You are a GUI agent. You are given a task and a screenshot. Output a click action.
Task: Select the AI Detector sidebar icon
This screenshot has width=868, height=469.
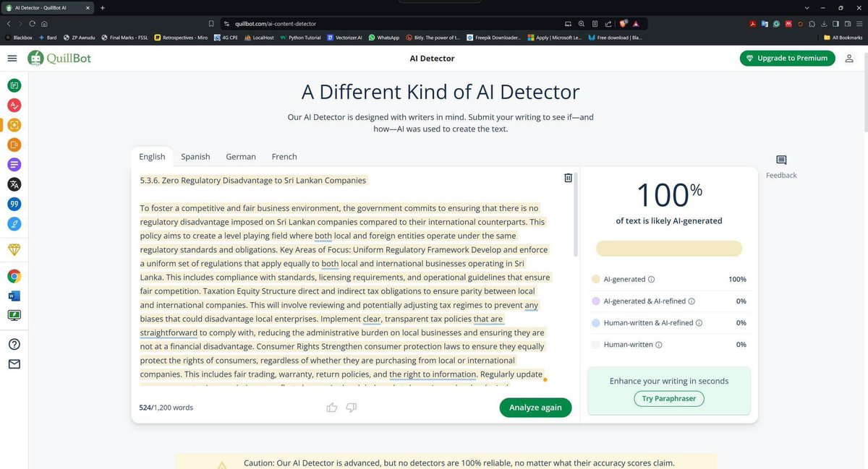coord(14,125)
